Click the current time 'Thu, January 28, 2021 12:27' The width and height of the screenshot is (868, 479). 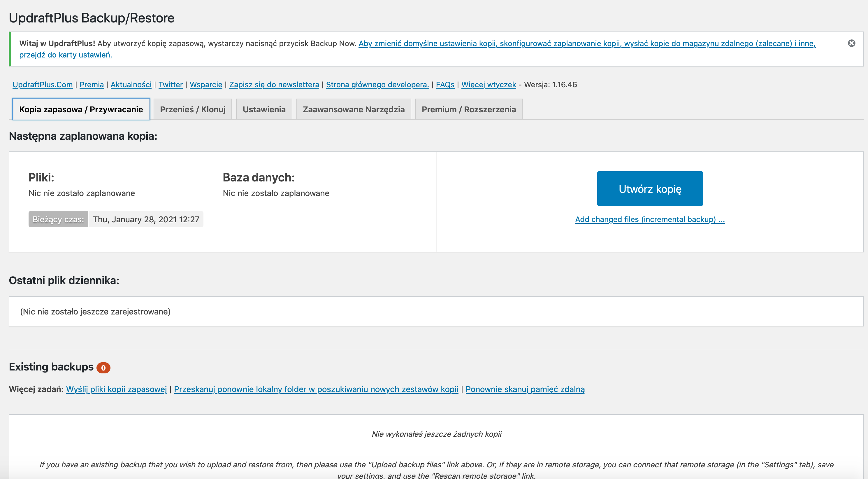point(146,219)
